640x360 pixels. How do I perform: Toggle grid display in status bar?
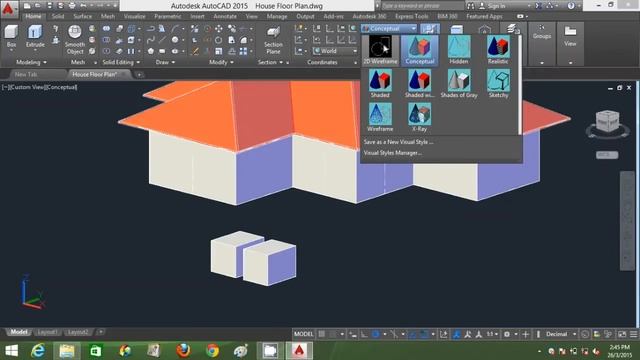(x=322, y=334)
